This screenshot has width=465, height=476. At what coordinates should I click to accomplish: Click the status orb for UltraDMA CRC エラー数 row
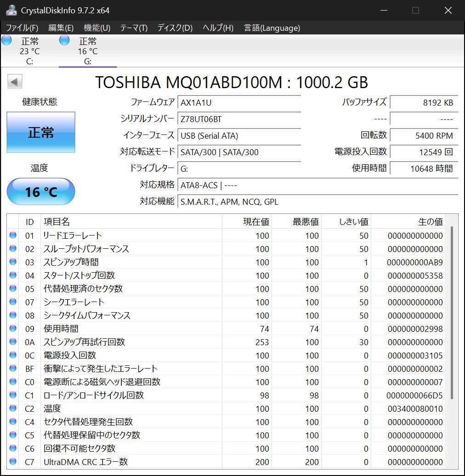[x=13, y=462]
